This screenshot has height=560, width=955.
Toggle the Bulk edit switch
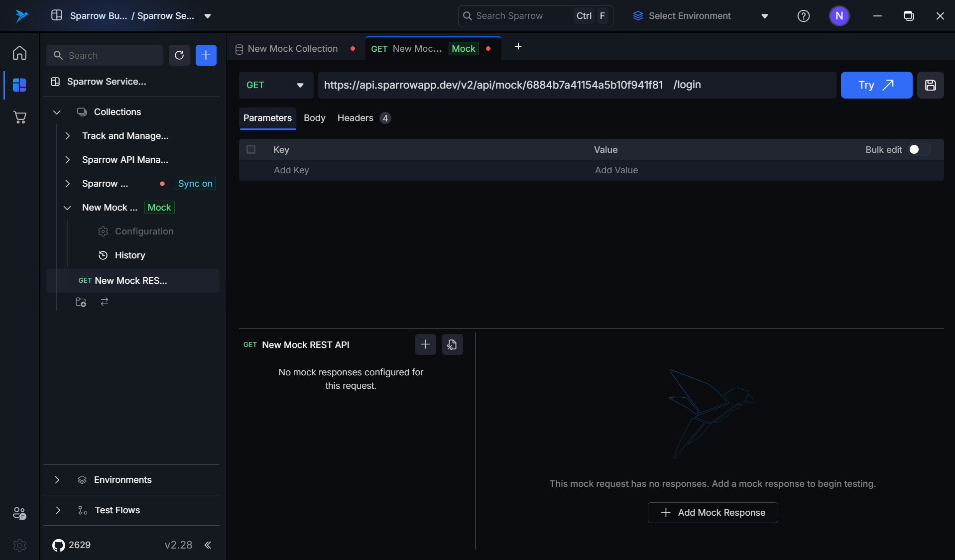point(919,150)
